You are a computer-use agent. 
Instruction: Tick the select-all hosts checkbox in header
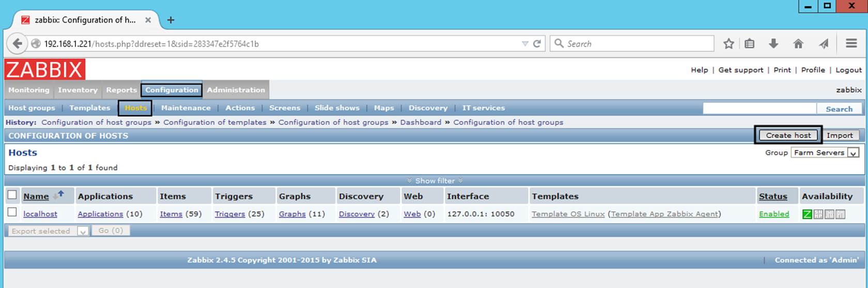point(12,195)
